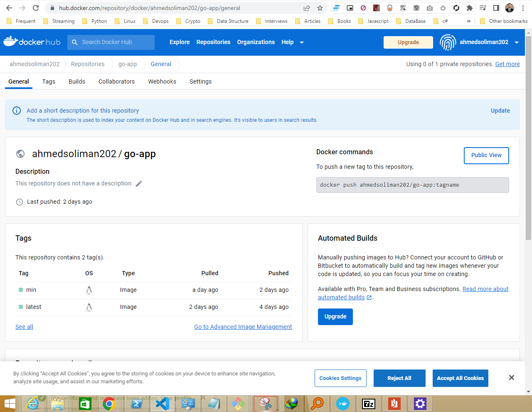The height and width of the screenshot is (412, 532).
Task: Open 7-Zip from the taskbar
Action: tap(369, 404)
